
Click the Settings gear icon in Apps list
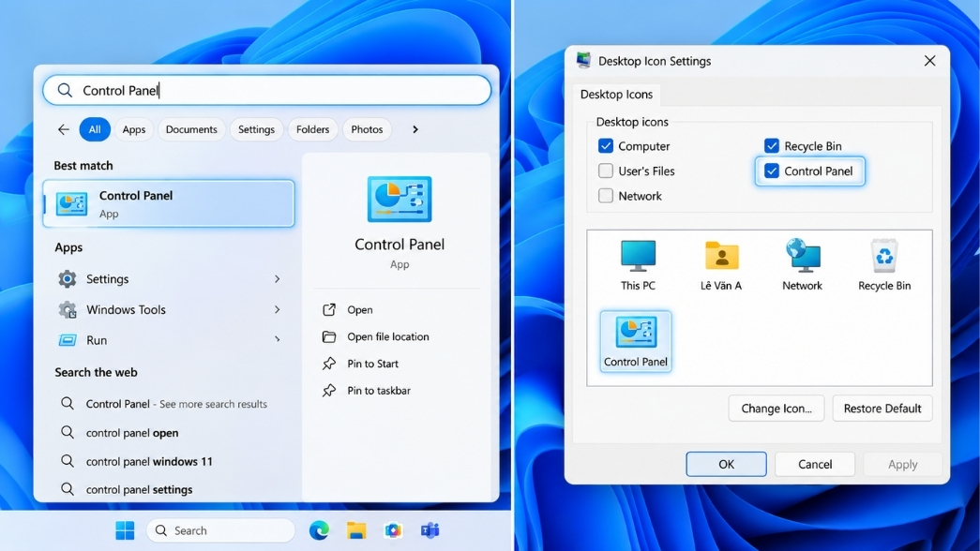pos(67,278)
